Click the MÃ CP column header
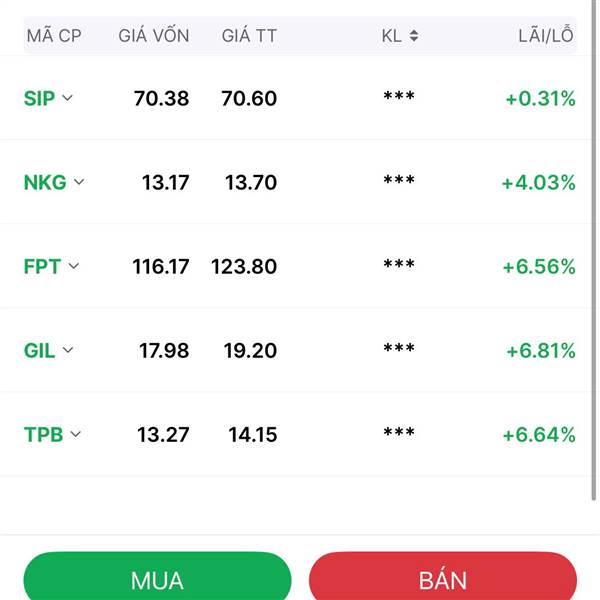The width and height of the screenshot is (600, 600). click(54, 36)
